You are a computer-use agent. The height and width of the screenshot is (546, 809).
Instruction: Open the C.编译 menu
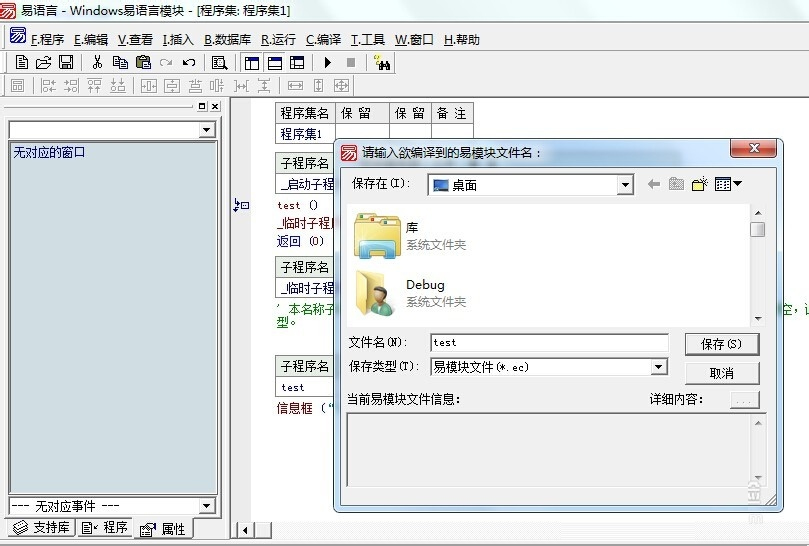click(323, 40)
